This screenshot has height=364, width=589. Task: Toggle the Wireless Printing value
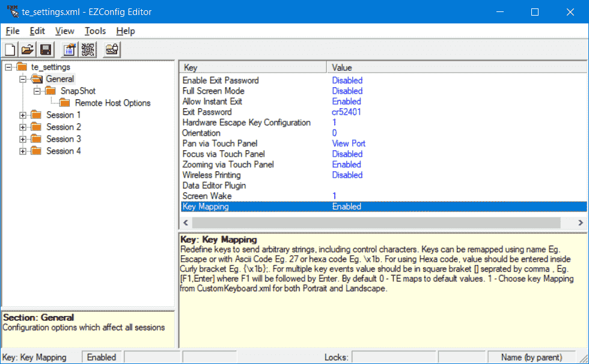pyautogui.click(x=347, y=175)
